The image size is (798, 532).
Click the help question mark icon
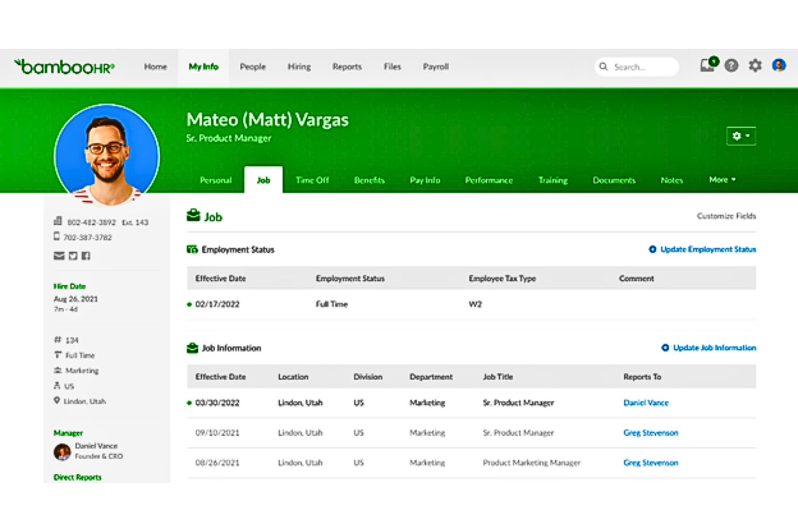731,66
